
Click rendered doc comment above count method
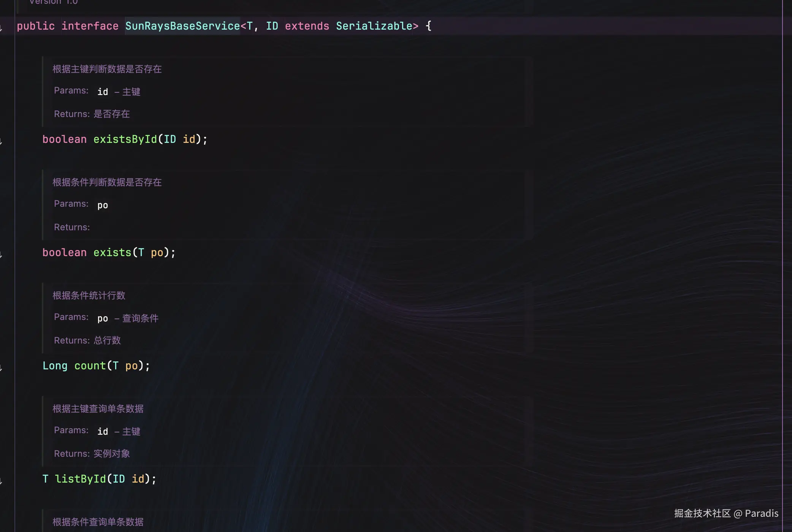coord(89,296)
